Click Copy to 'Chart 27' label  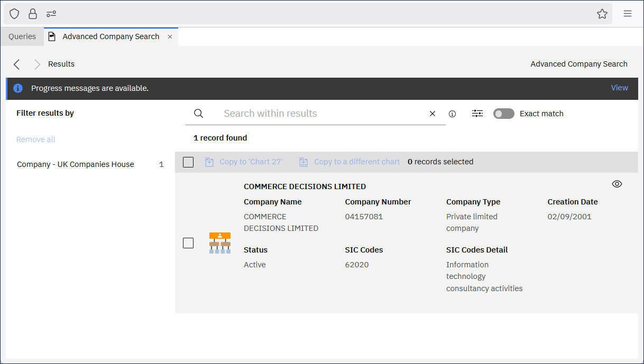click(251, 162)
